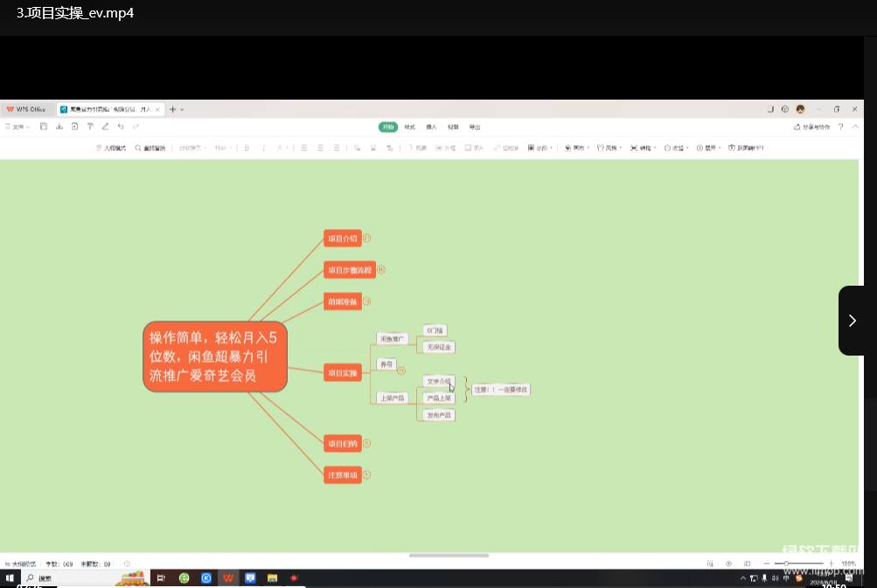
Task: Click the Windows Start button
Action: [10, 578]
